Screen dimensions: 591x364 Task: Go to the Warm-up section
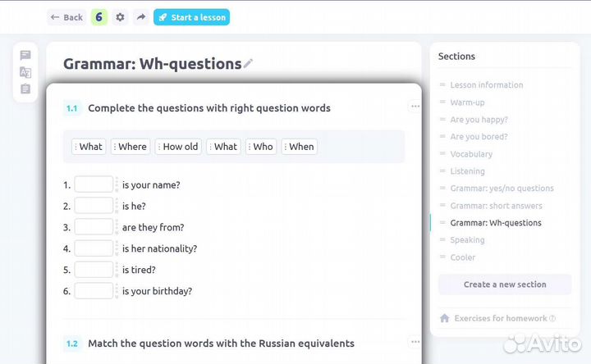coord(467,102)
